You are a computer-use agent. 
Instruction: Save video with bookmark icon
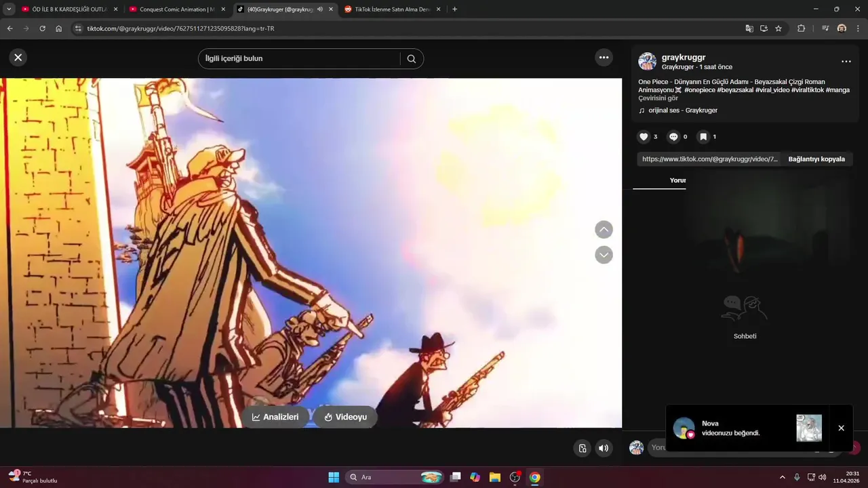pyautogui.click(x=703, y=137)
